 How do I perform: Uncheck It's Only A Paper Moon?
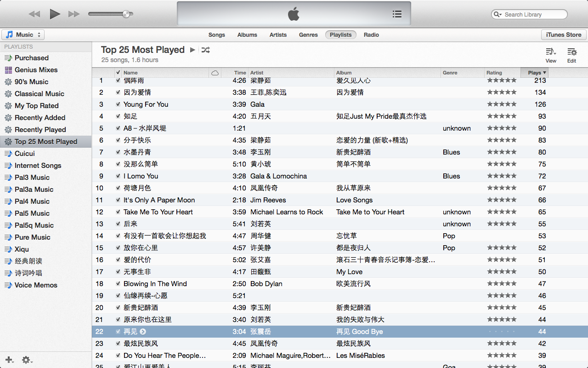(x=118, y=200)
